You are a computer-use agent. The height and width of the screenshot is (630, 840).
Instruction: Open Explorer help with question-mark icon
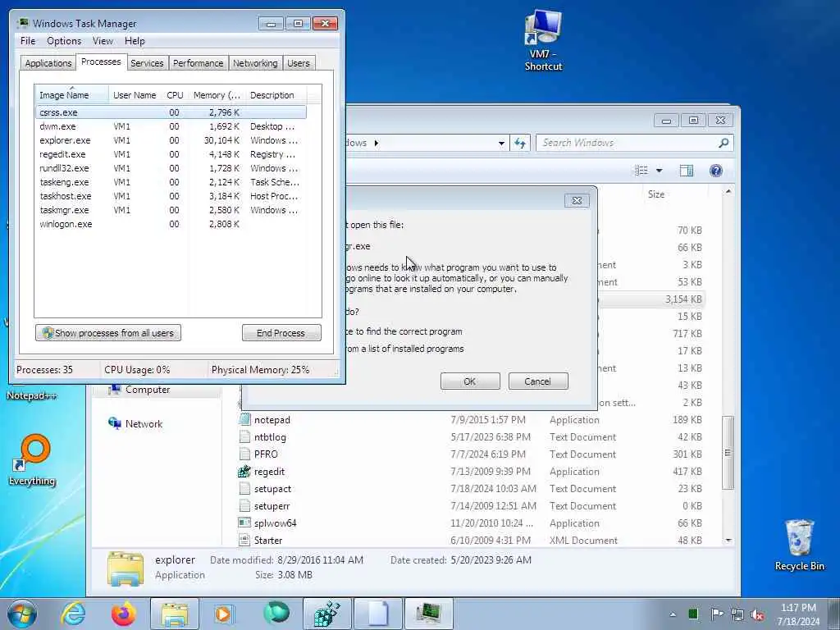[715, 171]
